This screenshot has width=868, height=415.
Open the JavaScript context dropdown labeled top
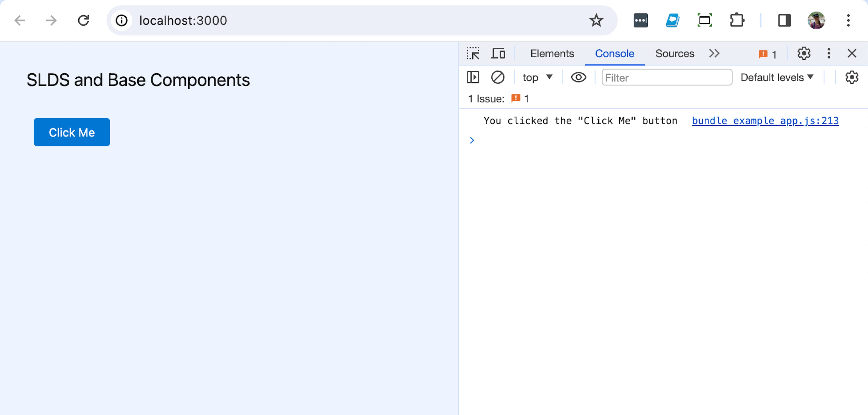[537, 77]
